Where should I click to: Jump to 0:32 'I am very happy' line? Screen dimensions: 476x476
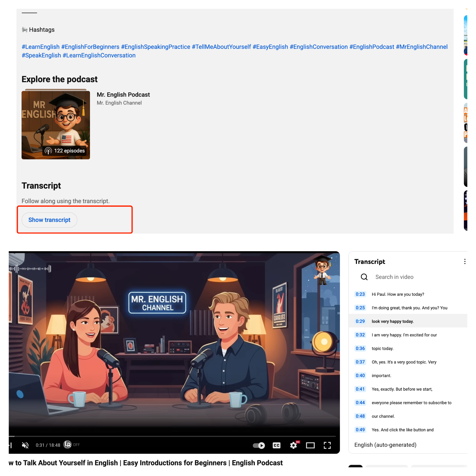(408, 335)
